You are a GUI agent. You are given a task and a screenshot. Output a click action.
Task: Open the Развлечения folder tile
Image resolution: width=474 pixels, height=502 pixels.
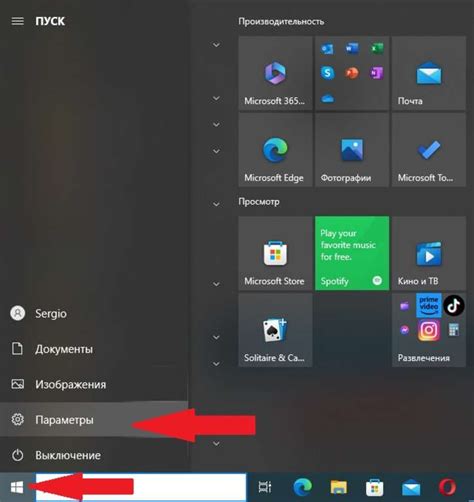tap(429, 330)
